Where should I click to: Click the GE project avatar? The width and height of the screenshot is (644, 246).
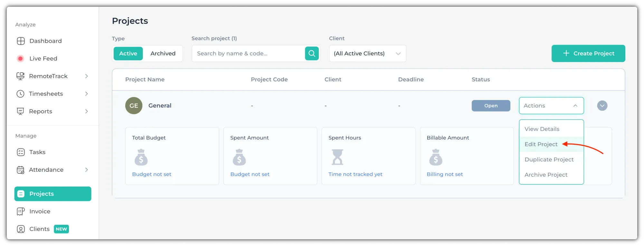pos(134,105)
